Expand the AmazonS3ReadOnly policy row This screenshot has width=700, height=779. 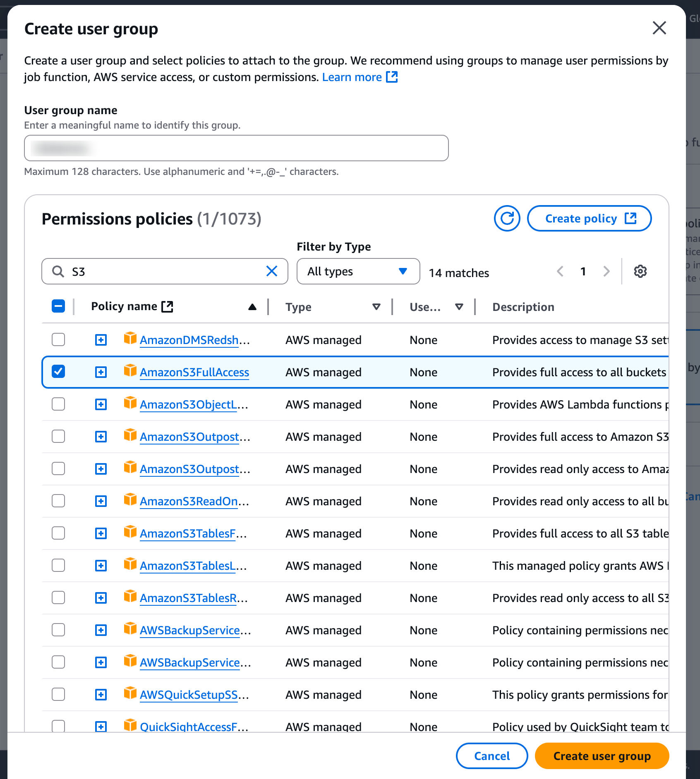click(101, 501)
